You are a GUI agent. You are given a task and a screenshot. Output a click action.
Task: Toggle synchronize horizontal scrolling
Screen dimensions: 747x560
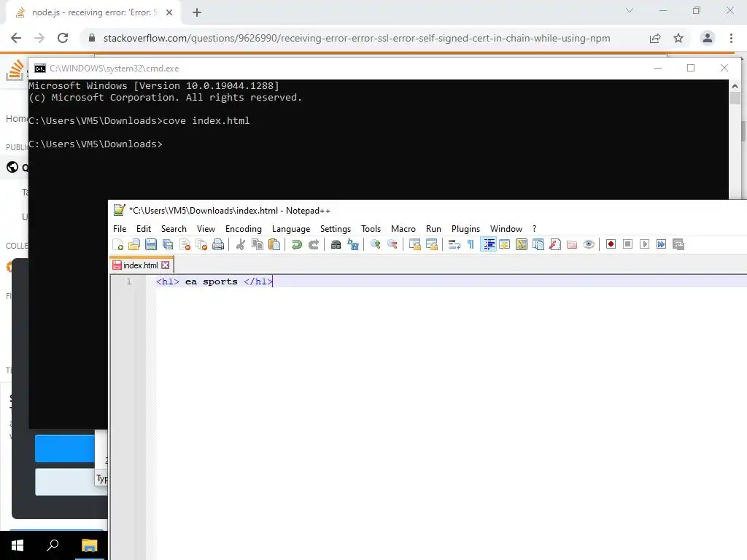(432, 244)
